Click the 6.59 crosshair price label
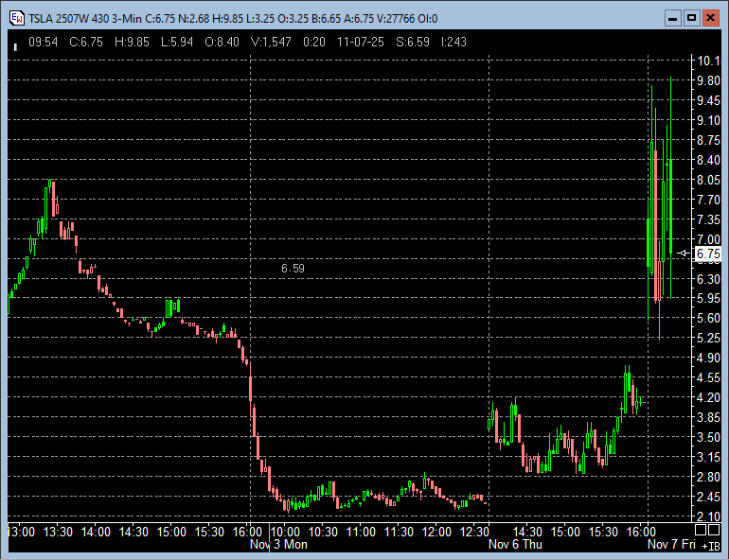Screen dimensions: 729x560 293,269
